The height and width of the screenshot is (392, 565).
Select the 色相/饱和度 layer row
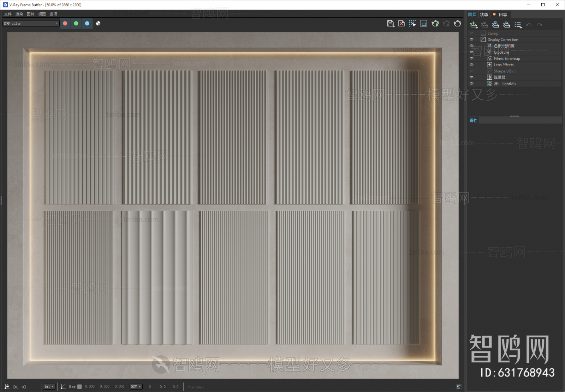point(514,46)
